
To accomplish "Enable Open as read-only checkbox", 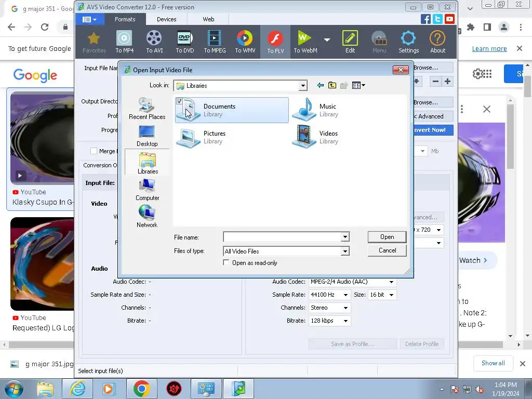I will pos(226,262).
